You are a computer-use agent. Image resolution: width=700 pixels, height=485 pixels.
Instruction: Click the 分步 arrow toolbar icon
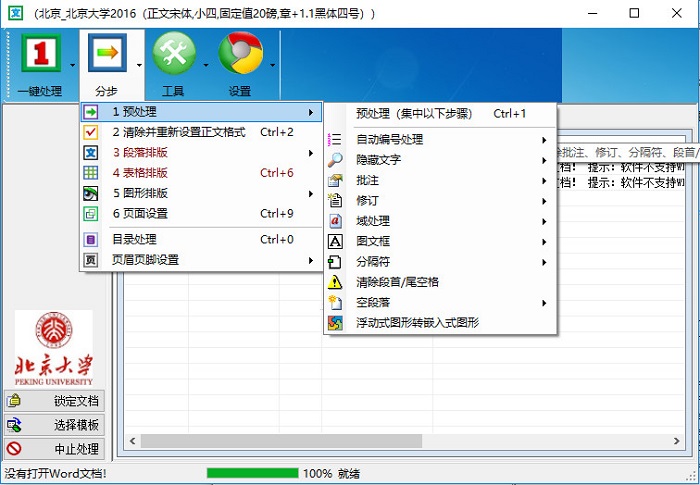(x=106, y=54)
